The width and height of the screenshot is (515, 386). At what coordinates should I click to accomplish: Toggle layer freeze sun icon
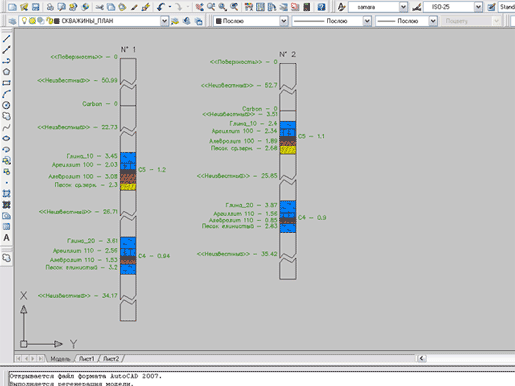click(32, 21)
